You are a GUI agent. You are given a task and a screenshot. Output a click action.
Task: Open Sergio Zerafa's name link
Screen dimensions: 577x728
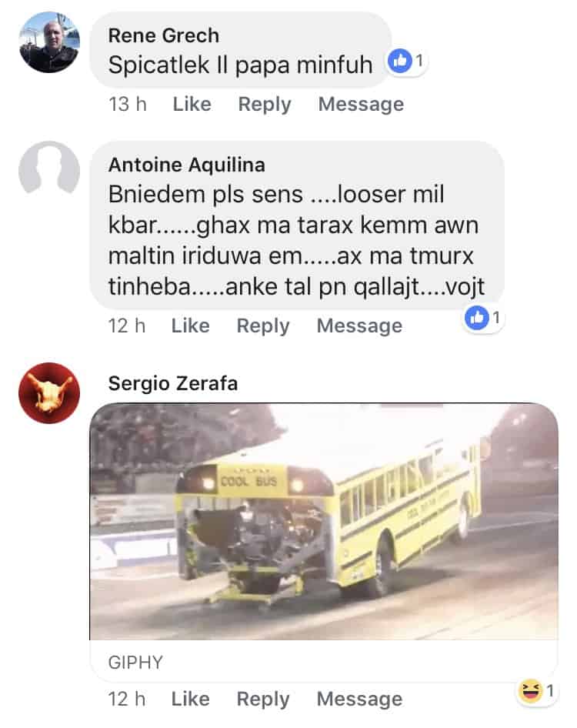point(172,383)
